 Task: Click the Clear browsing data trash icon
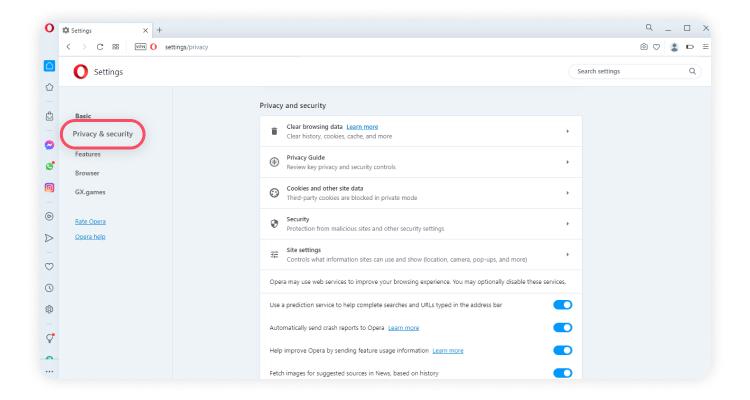[274, 131]
